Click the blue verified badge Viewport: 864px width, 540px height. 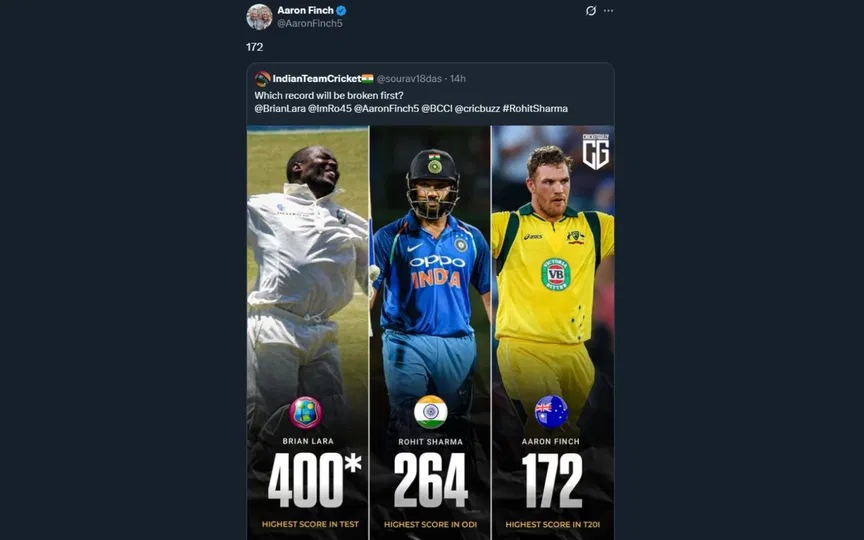(x=341, y=10)
